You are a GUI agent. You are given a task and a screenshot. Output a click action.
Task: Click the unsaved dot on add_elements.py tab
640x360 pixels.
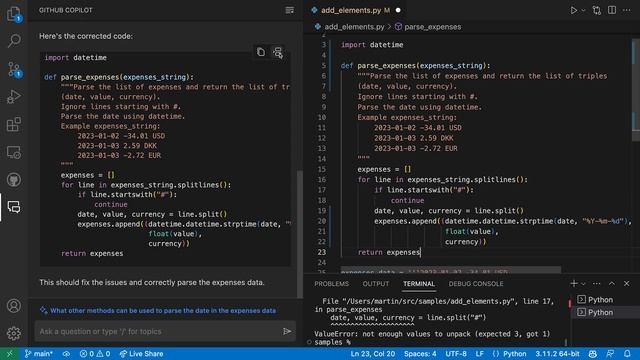pos(398,10)
